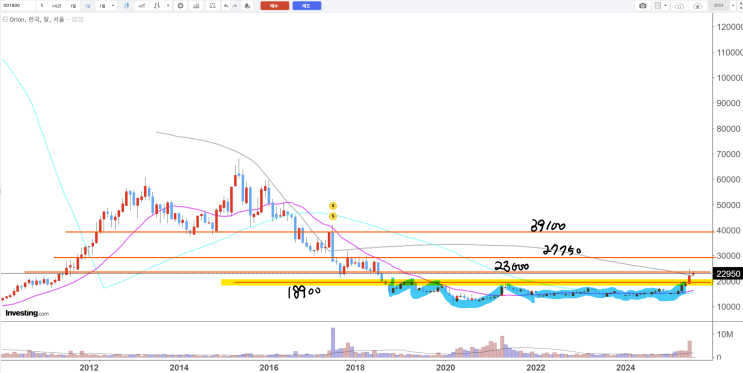Open the indicators icon
This screenshot has height=373, width=743.
pos(196,6)
